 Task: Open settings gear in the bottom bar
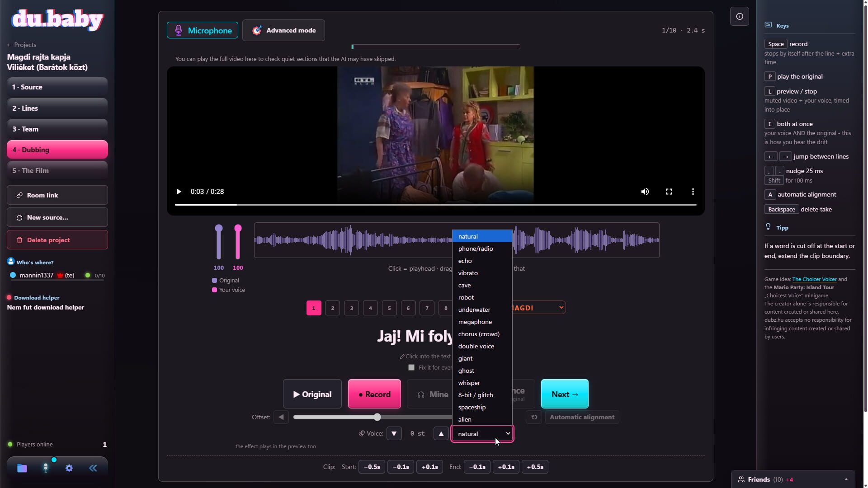[x=69, y=468]
